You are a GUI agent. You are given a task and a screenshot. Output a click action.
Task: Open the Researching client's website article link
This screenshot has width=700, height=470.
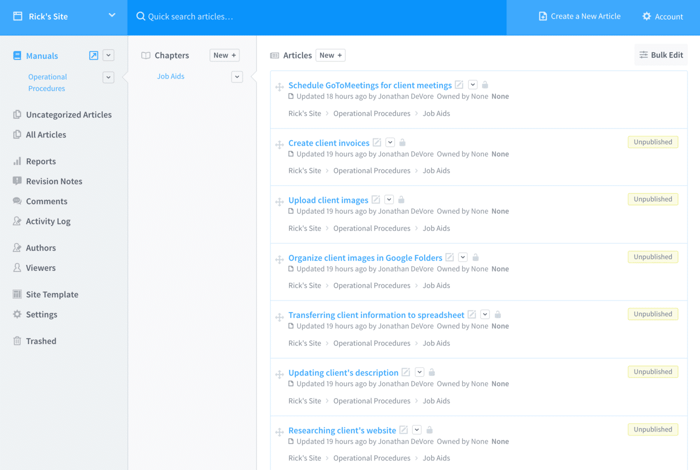(x=342, y=431)
